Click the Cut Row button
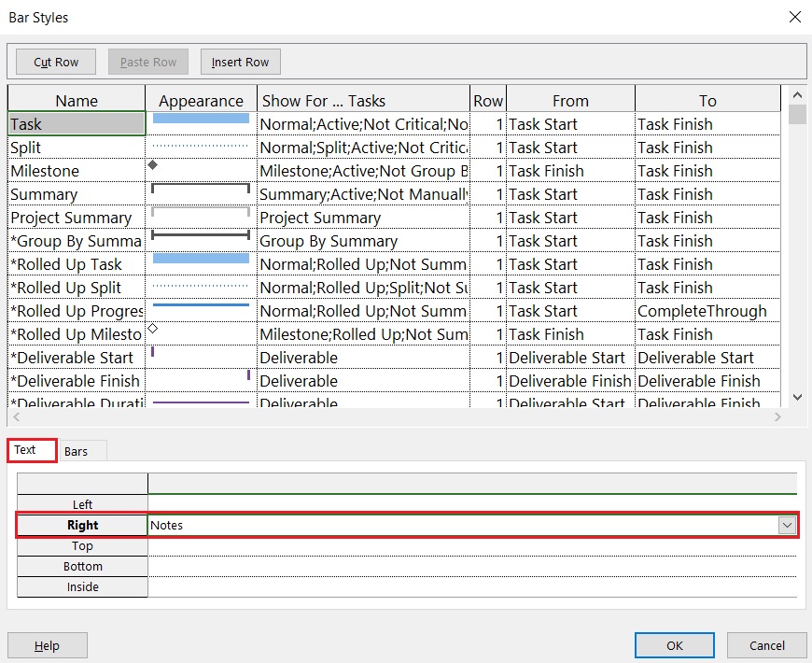Screen dimensions: 812x663 tap(56, 63)
